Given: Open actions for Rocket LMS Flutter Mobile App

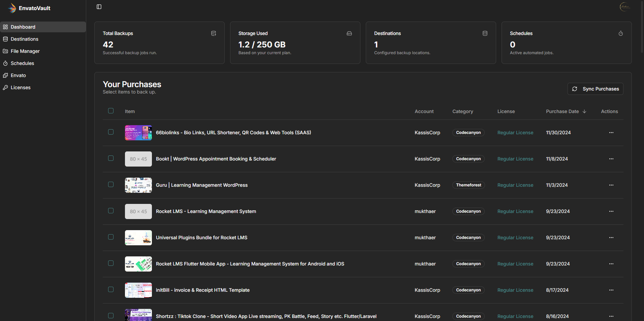Looking at the screenshot, I should (611, 264).
